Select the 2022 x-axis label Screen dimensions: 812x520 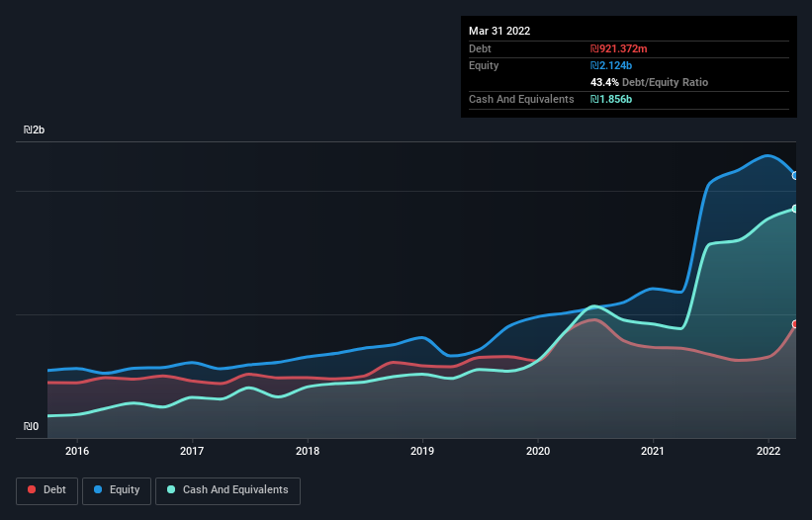[x=768, y=451]
